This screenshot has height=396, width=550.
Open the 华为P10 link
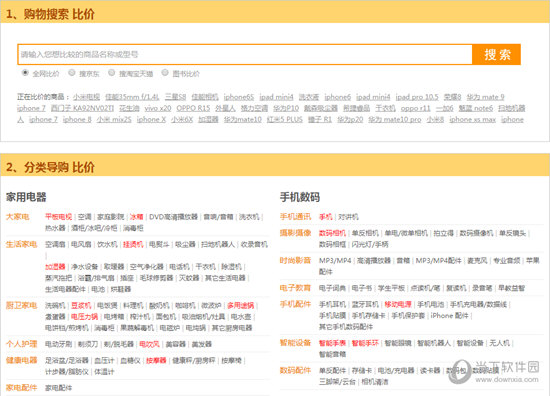click(x=286, y=108)
